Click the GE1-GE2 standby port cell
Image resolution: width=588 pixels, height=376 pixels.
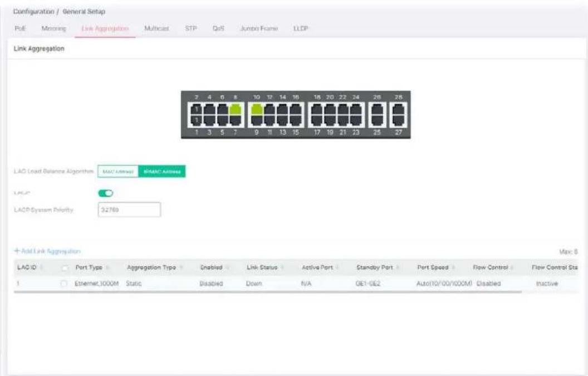(368, 284)
